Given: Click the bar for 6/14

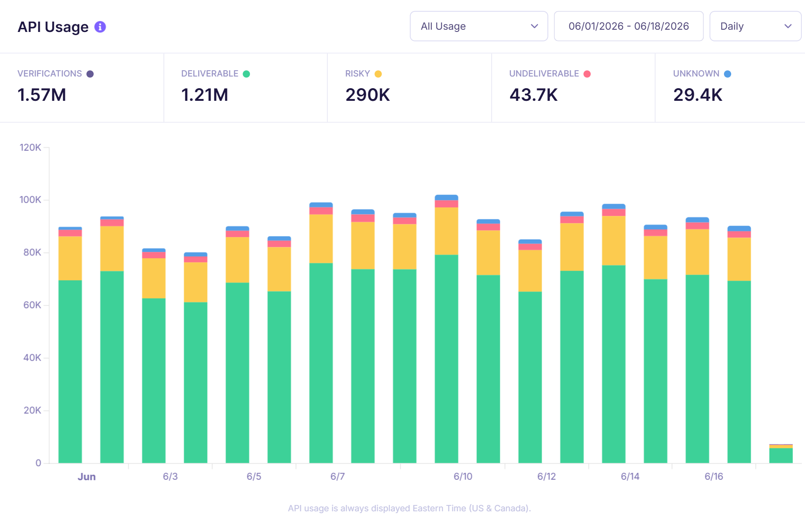Looking at the screenshot, I should [614, 333].
